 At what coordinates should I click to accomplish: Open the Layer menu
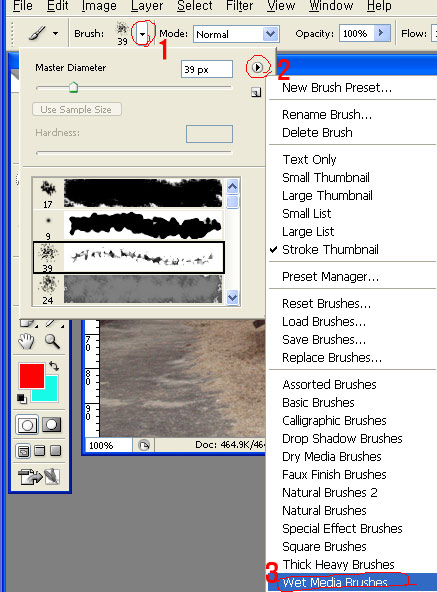coord(147,6)
